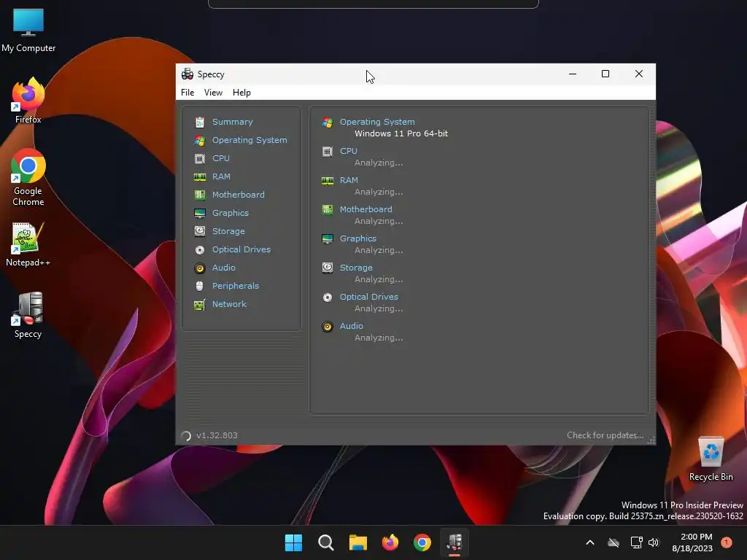Go to the CPU section label
The height and width of the screenshot is (560, 747).
coord(221,158)
